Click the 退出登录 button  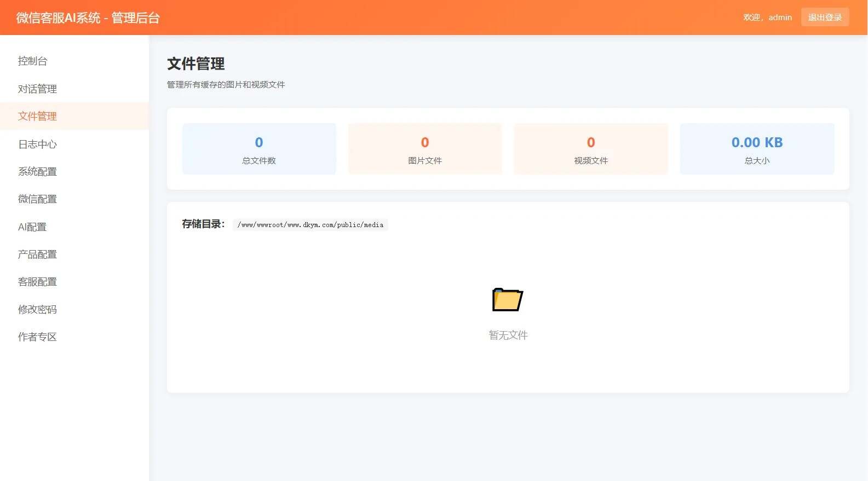pyautogui.click(x=825, y=18)
